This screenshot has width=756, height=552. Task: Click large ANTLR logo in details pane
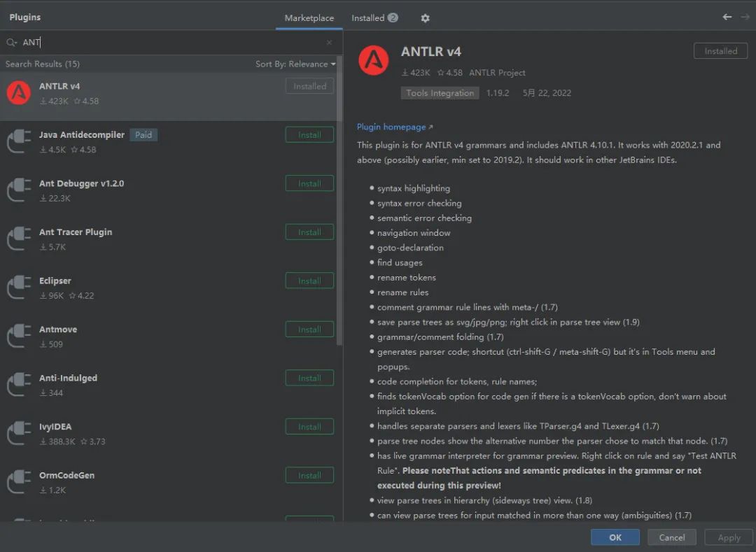373,60
